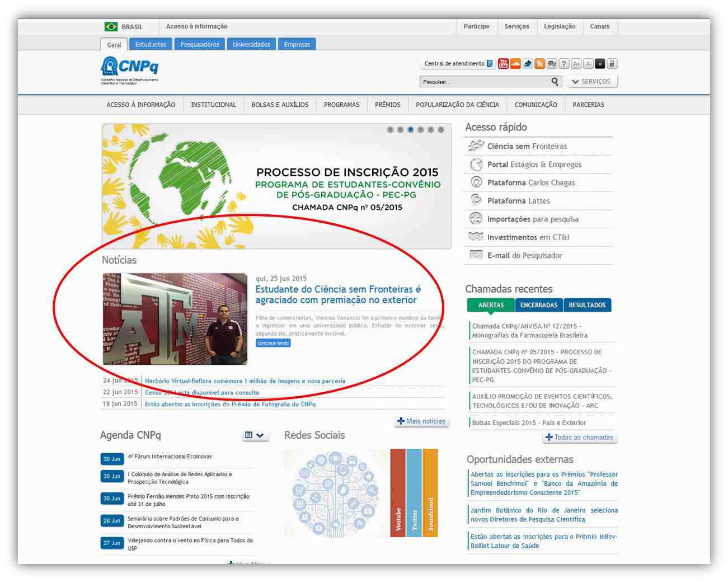Viewport: 728px width, 582px height.
Task: Open the orange RSS feed icon
Action: coord(539,64)
